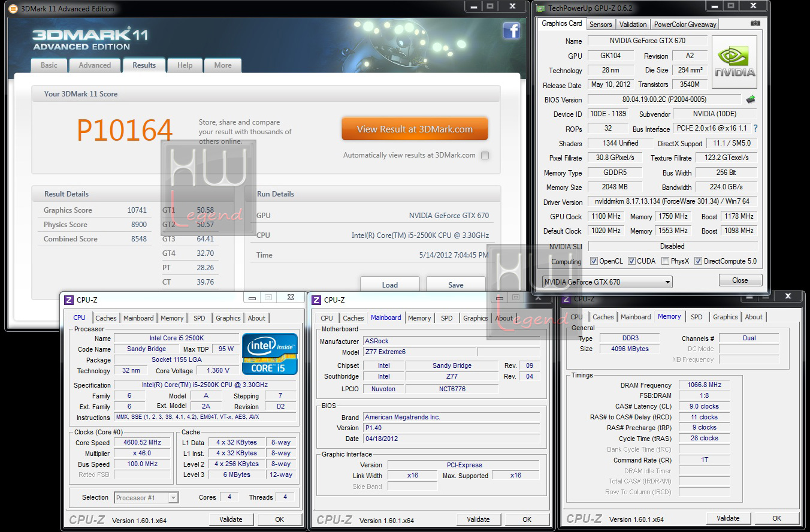This screenshot has width=810, height=532.
Task: Open the Validation tab in GPU-Z
Action: pos(633,25)
